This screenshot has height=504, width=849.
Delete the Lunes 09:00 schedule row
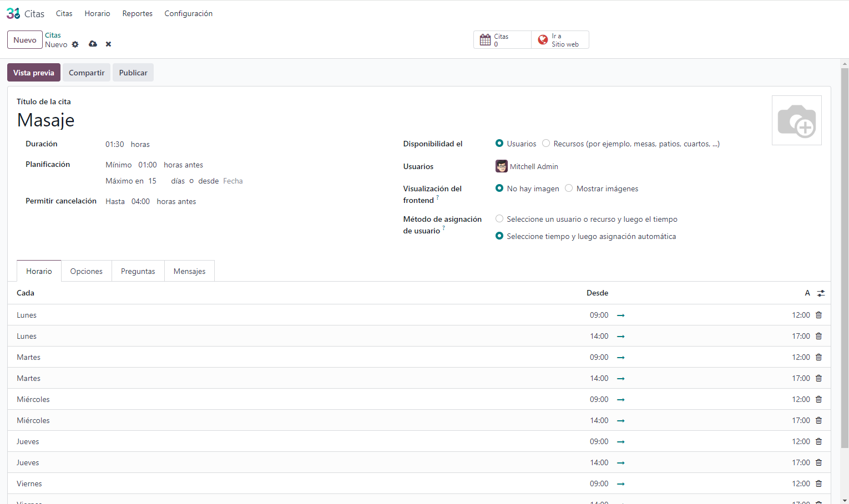818,315
